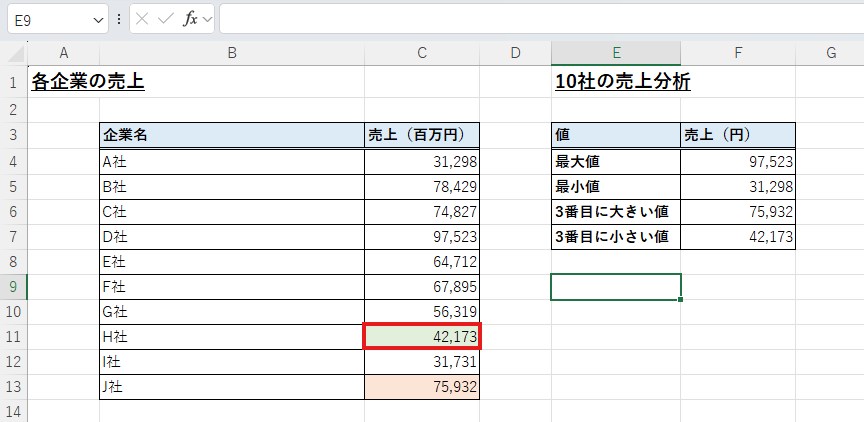The height and width of the screenshot is (422, 864).
Task: Click the vertical dots handle beside Name Box
Action: coord(120,19)
